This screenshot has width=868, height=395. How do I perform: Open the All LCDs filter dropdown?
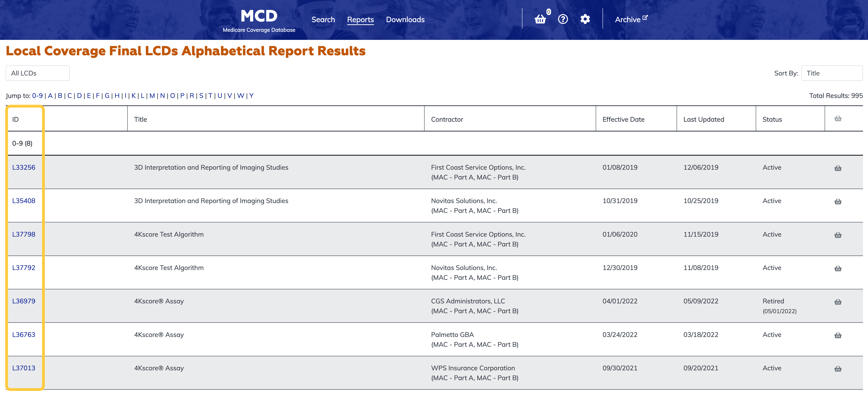pos(37,73)
